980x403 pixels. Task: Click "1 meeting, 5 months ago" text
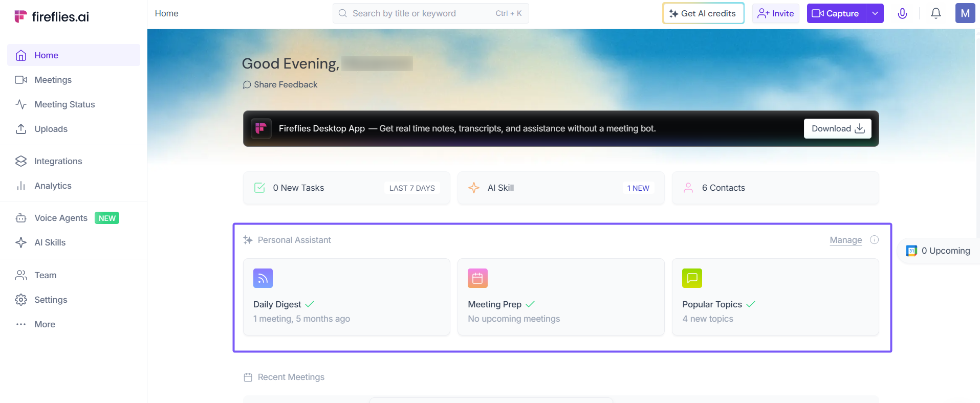pos(301,319)
